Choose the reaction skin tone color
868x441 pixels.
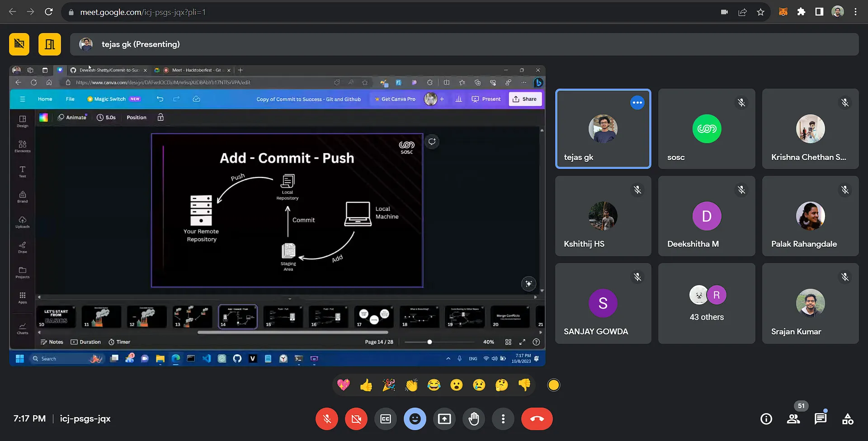coord(553,385)
